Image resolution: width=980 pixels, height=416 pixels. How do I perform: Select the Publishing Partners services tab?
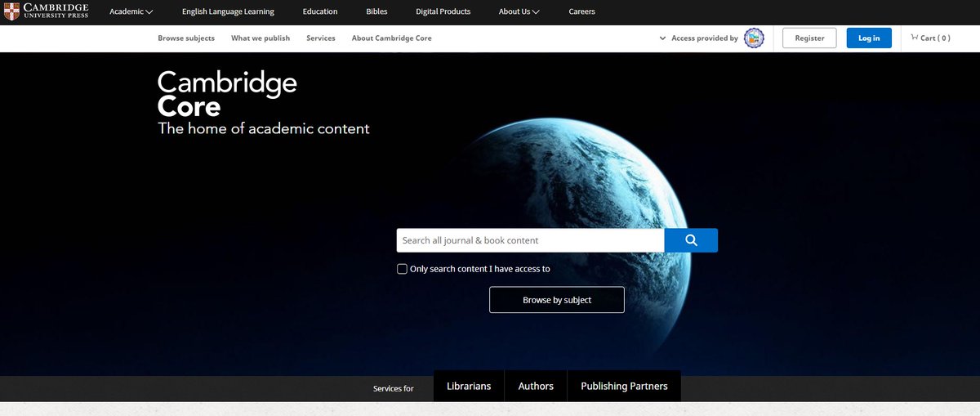click(x=624, y=386)
